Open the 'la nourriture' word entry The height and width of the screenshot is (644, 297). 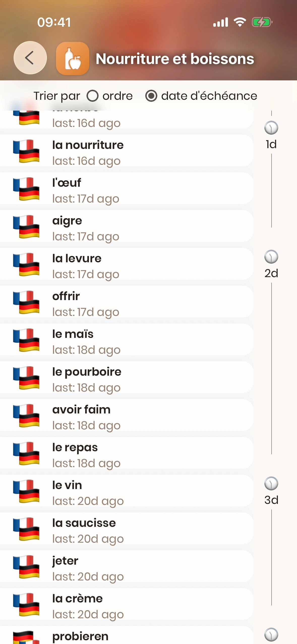click(x=126, y=151)
